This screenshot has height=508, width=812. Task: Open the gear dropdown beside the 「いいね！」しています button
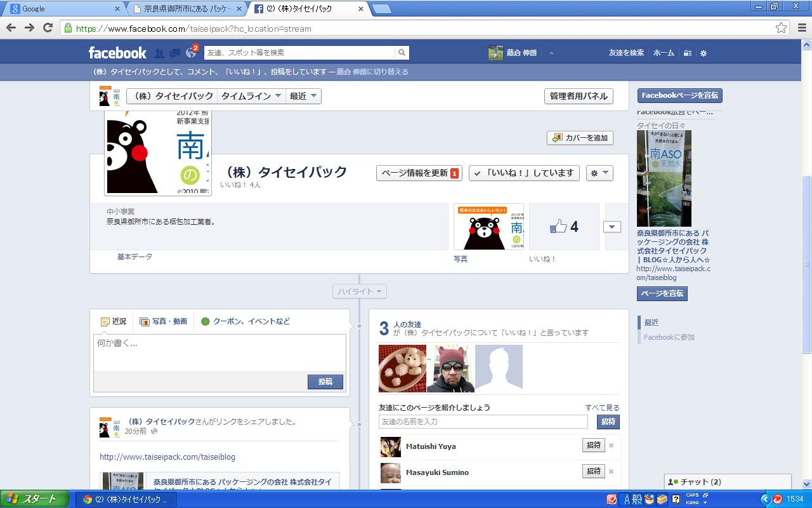599,173
